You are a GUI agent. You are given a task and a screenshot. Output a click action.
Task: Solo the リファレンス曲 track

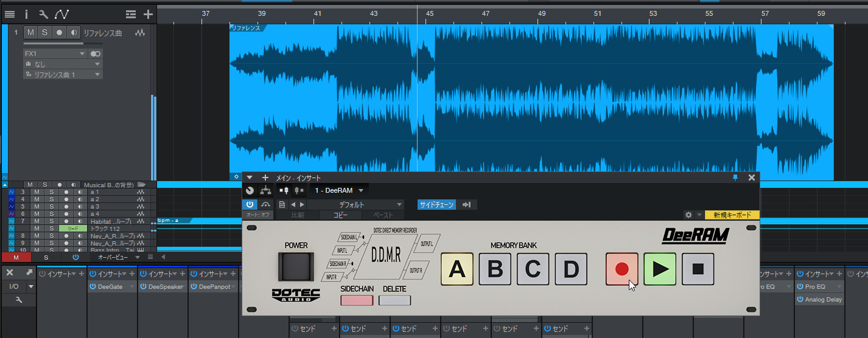44,32
